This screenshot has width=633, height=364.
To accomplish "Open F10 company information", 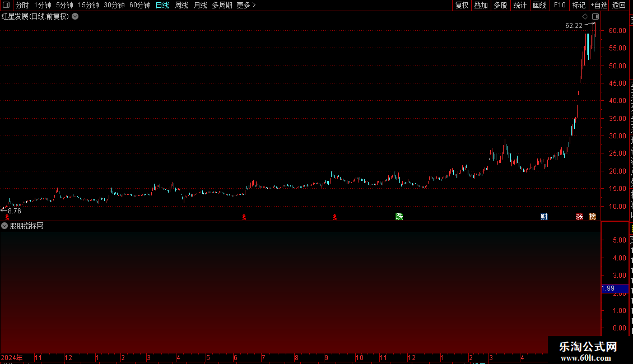I will pyautogui.click(x=560, y=5).
